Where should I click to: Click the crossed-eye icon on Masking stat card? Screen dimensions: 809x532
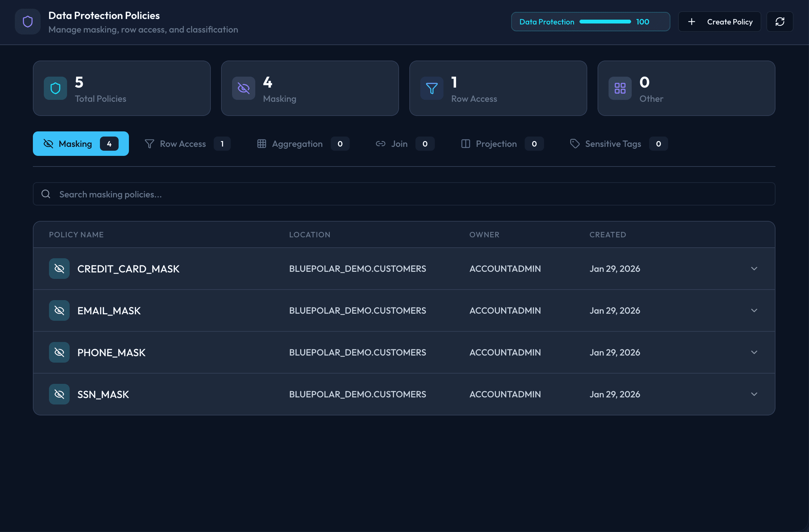[x=243, y=88]
